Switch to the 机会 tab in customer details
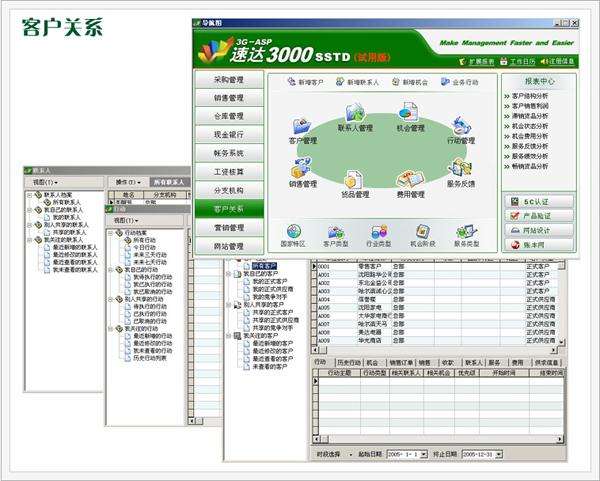The height and width of the screenshot is (481, 600). 372,362
